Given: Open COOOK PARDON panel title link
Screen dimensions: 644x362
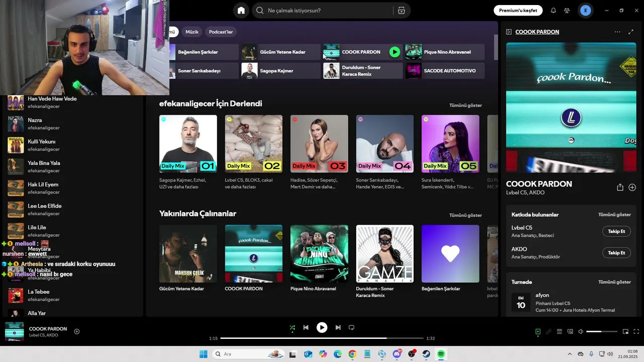Looking at the screenshot, I should [x=537, y=32].
